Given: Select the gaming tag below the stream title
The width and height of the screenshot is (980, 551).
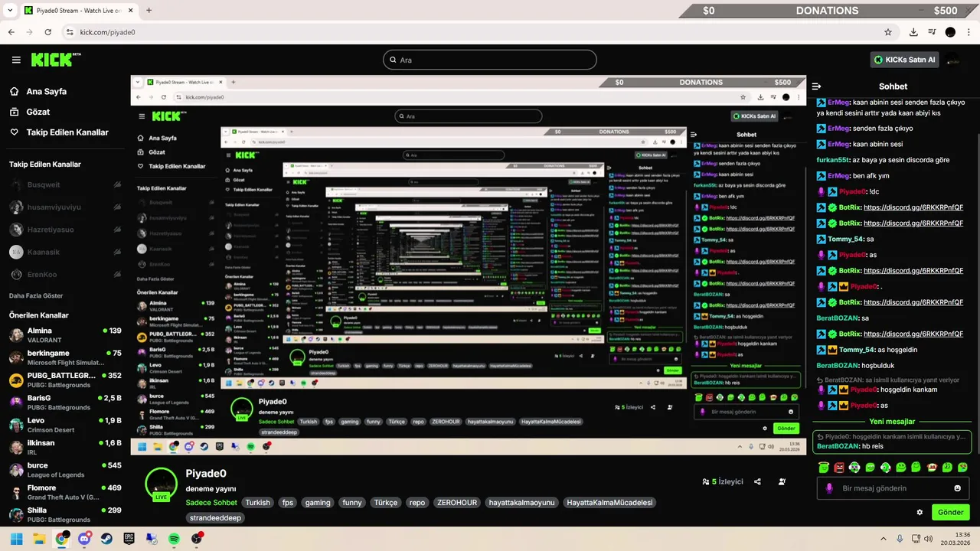Looking at the screenshot, I should tap(318, 503).
